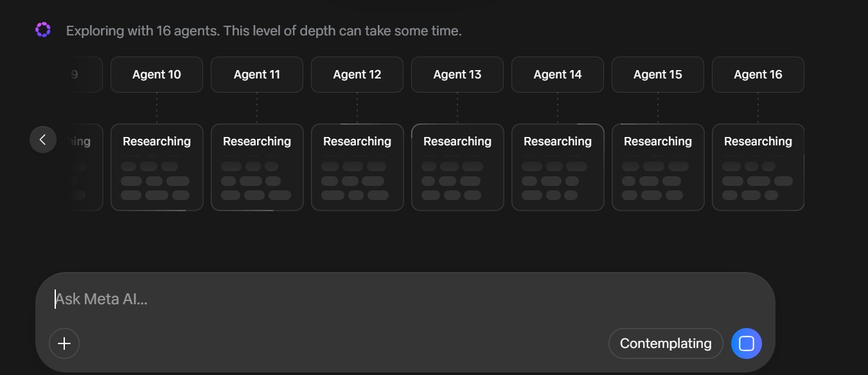Select the Agent 16 card

point(758,75)
